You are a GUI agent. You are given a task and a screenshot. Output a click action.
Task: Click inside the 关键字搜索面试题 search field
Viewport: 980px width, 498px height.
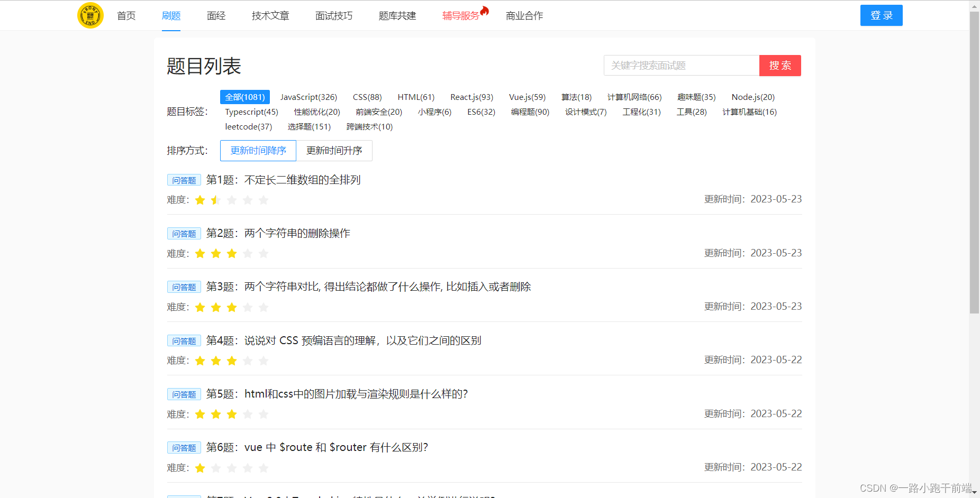[682, 65]
